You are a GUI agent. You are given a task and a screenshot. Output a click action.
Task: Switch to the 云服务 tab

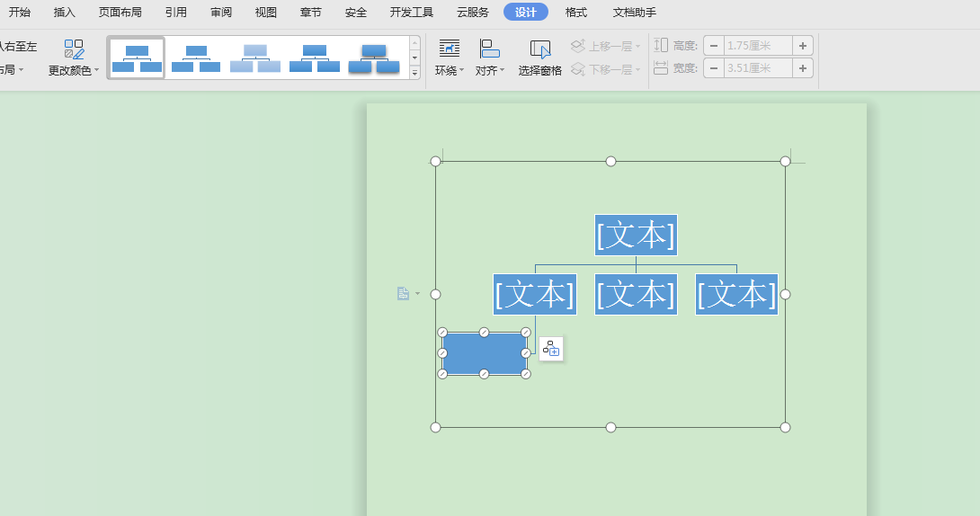tap(473, 12)
